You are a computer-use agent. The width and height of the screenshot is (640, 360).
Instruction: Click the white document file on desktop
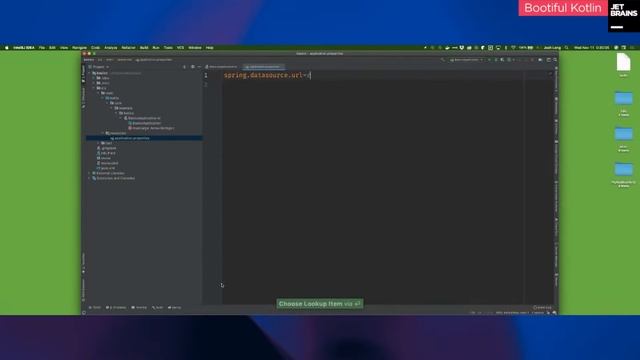tap(623, 62)
